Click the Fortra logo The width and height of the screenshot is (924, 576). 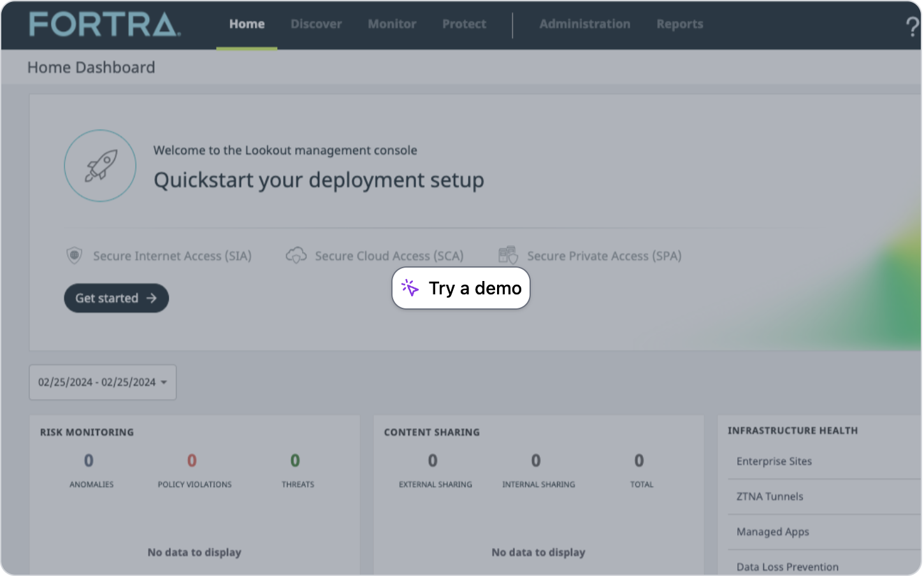(105, 24)
